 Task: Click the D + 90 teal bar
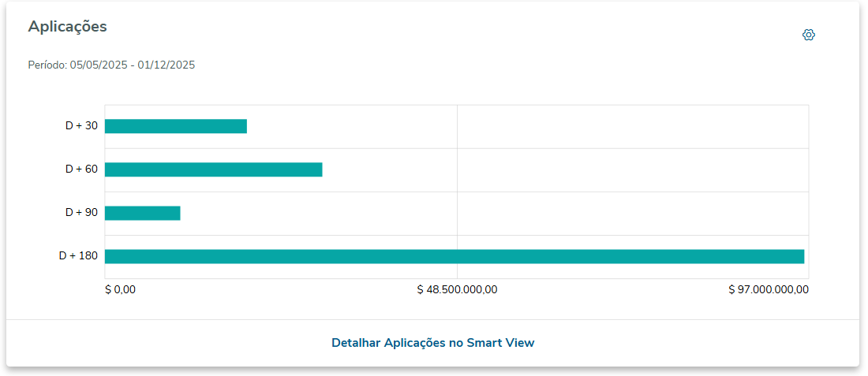tap(142, 213)
